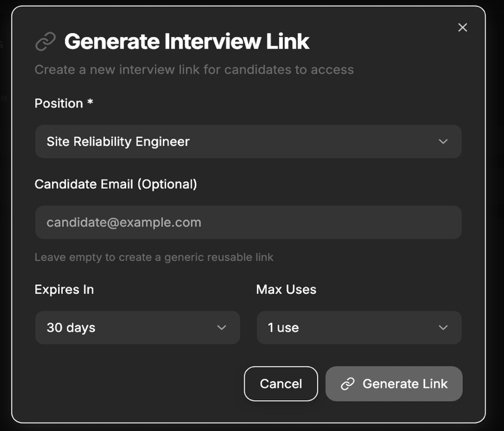This screenshot has height=431, width=504.
Task: Open the Expires In dropdown set to 30 days
Action: click(x=137, y=328)
